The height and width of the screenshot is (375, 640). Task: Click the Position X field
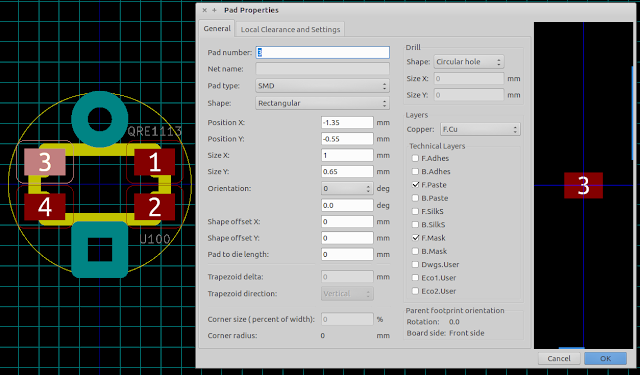coord(347,122)
